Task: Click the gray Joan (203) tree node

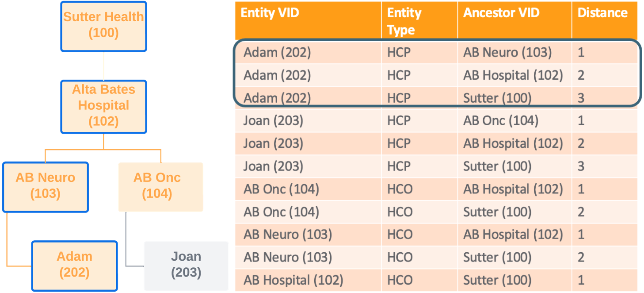Action: coord(186,265)
